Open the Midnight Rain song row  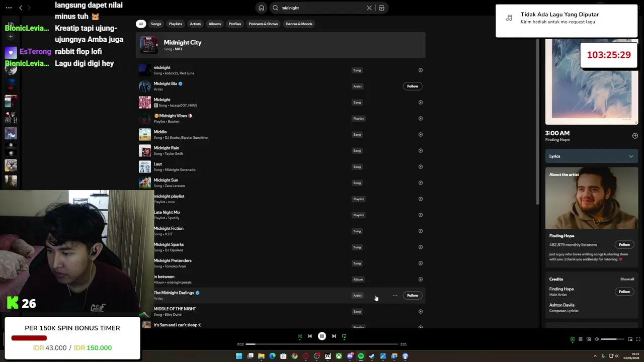[281, 151]
